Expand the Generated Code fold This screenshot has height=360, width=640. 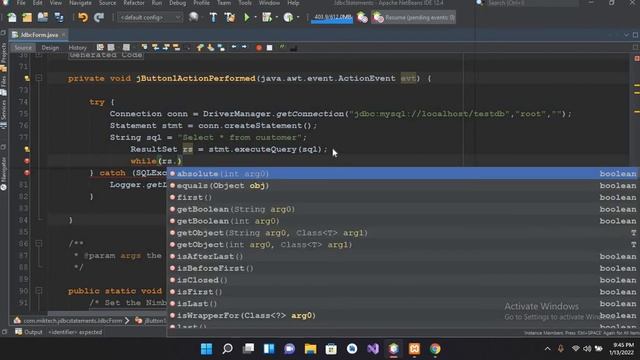click(39, 54)
